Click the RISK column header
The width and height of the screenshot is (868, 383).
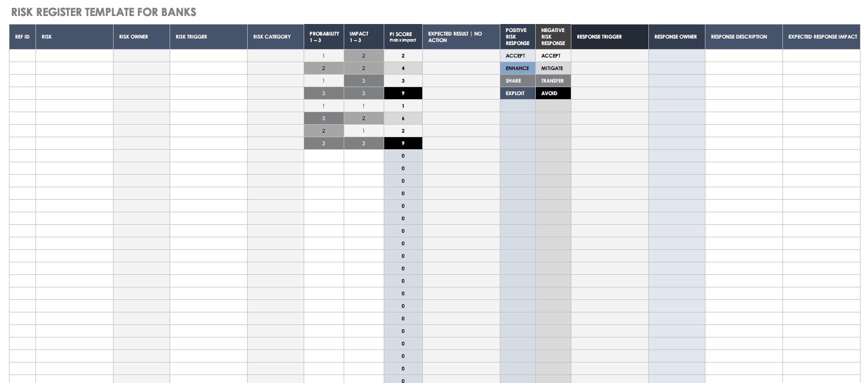pos(75,37)
